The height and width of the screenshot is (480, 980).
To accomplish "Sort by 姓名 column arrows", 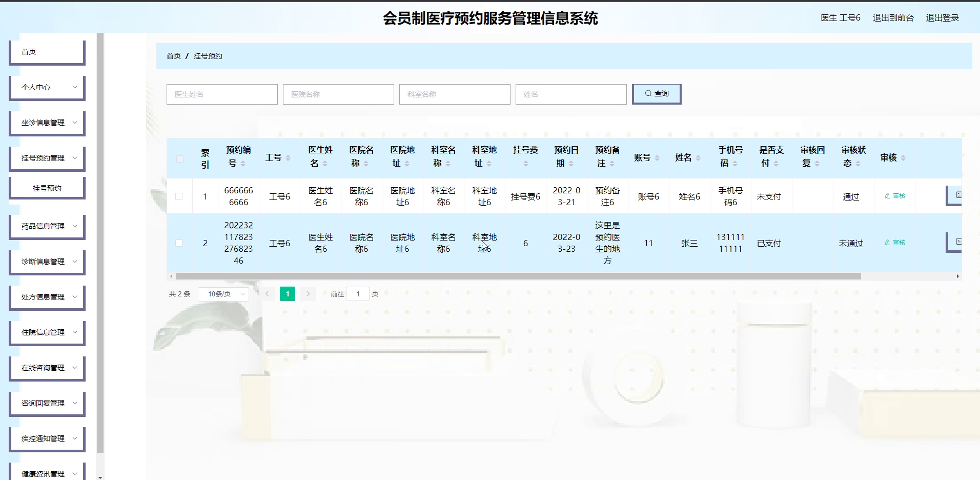I will tap(698, 158).
